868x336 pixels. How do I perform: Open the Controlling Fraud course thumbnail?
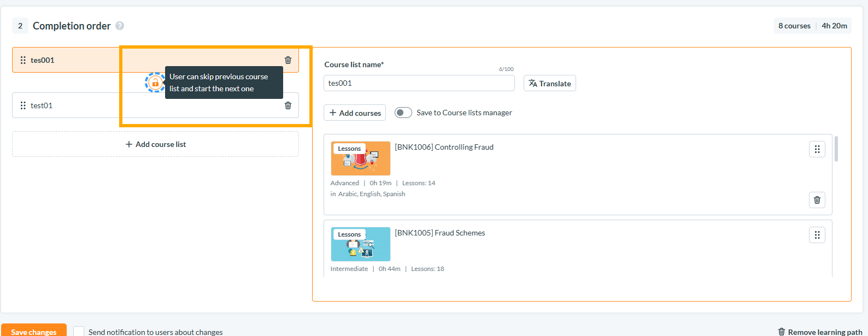tap(361, 158)
